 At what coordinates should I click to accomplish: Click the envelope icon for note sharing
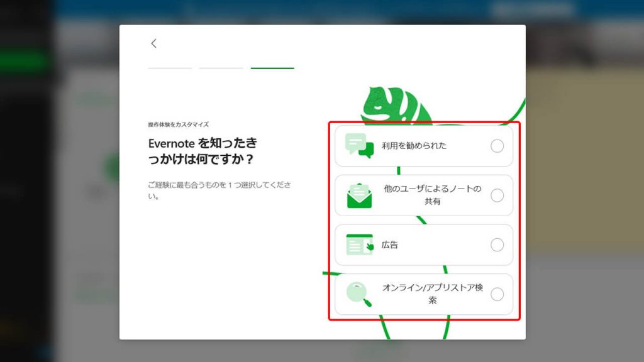pos(359,196)
